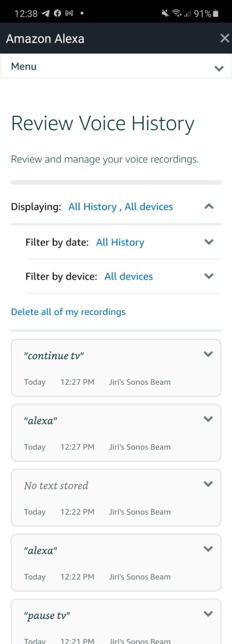This screenshot has width=232, height=644.
Task: Expand the "pause tv" recording chevron
Action: (208, 614)
